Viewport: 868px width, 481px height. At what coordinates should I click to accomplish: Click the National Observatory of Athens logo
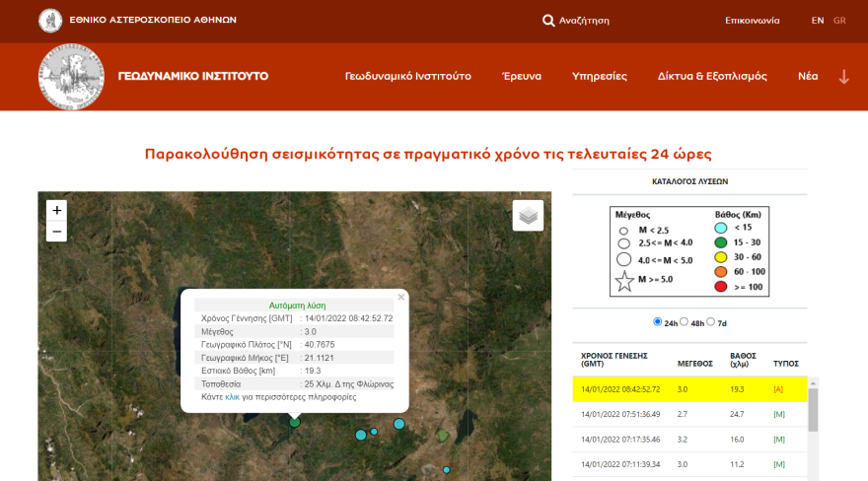[50, 21]
